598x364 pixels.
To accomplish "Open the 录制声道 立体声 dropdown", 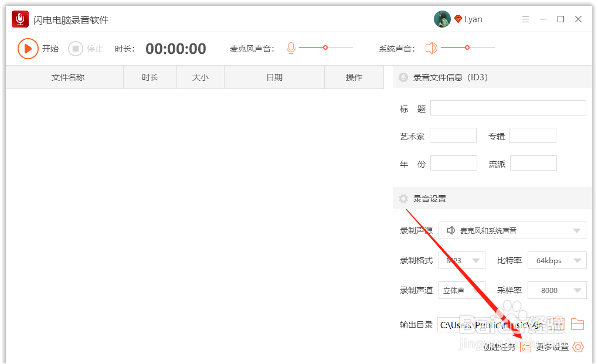I will click(x=462, y=290).
